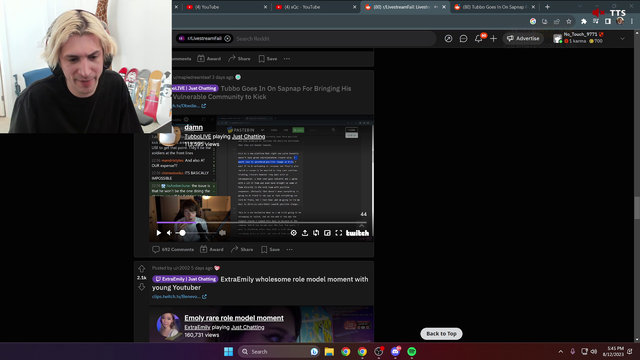The image size is (640, 360).
Task: Open Reddit notifications bell
Action: [x=478, y=38]
